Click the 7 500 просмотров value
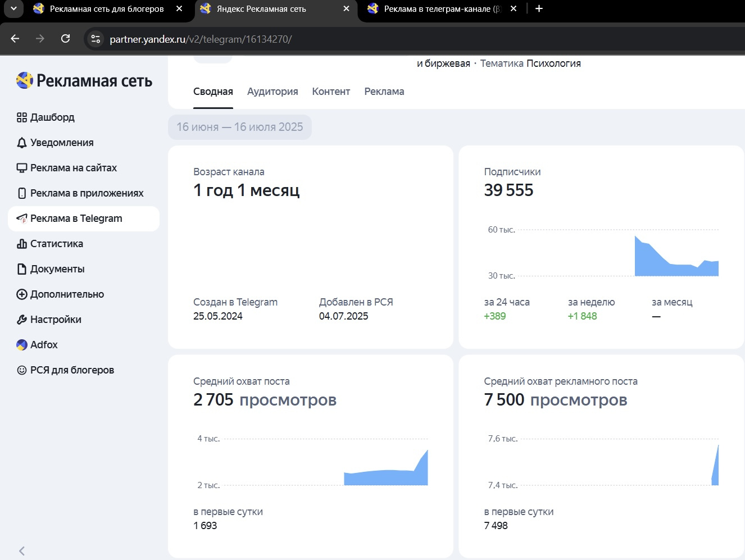The image size is (745, 560). pyautogui.click(x=556, y=400)
